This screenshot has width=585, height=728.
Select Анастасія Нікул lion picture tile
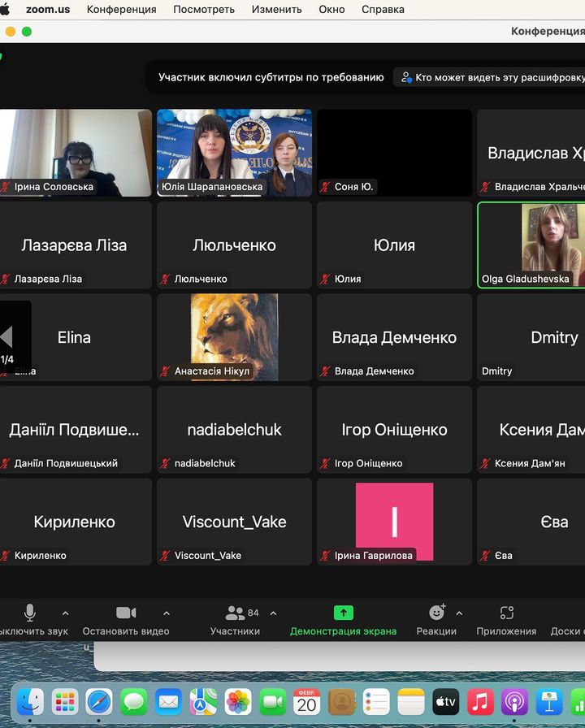click(x=235, y=337)
